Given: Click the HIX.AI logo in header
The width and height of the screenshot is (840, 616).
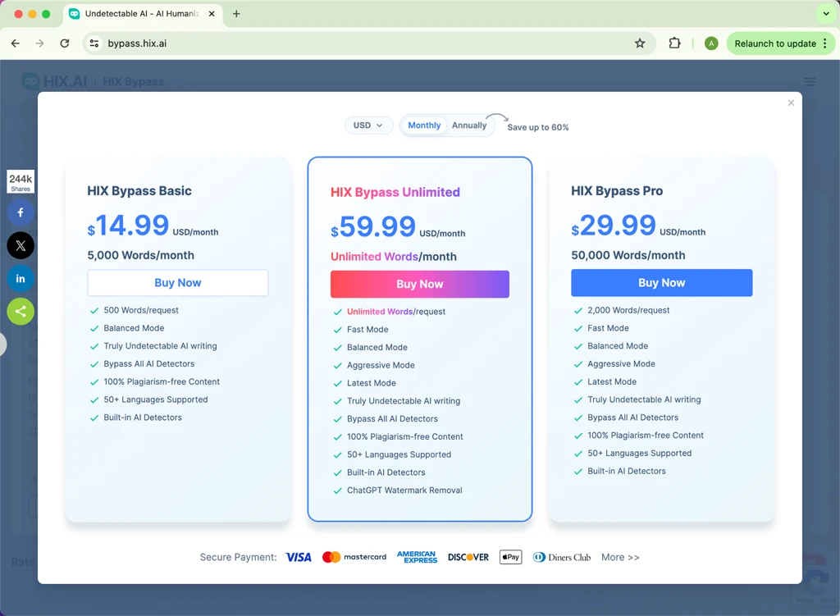Looking at the screenshot, I should coord(54,81).
